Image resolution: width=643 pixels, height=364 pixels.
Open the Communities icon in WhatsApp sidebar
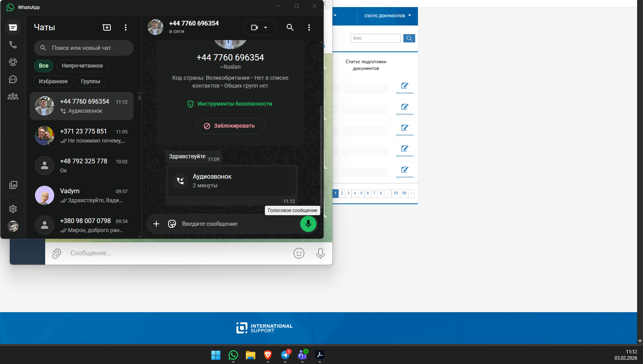point(13,97)
